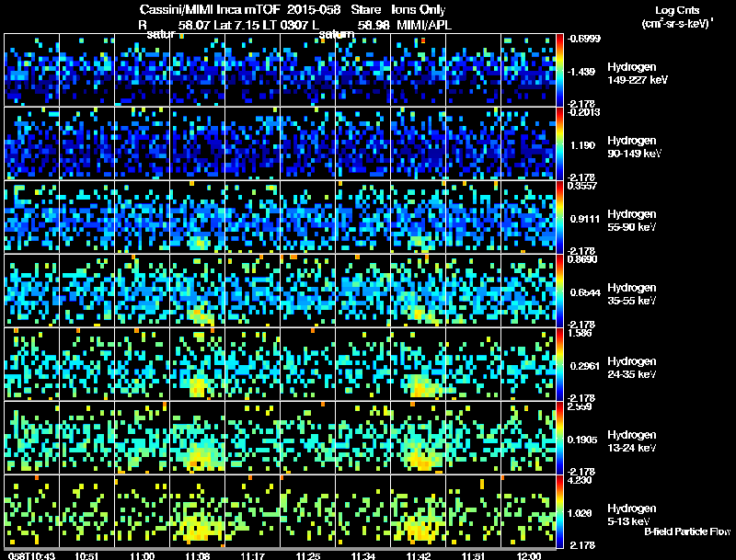The width and height of the screenshot is (736, 560).
Task: Click the '11:08' time label
Action: tap(197, 556)
